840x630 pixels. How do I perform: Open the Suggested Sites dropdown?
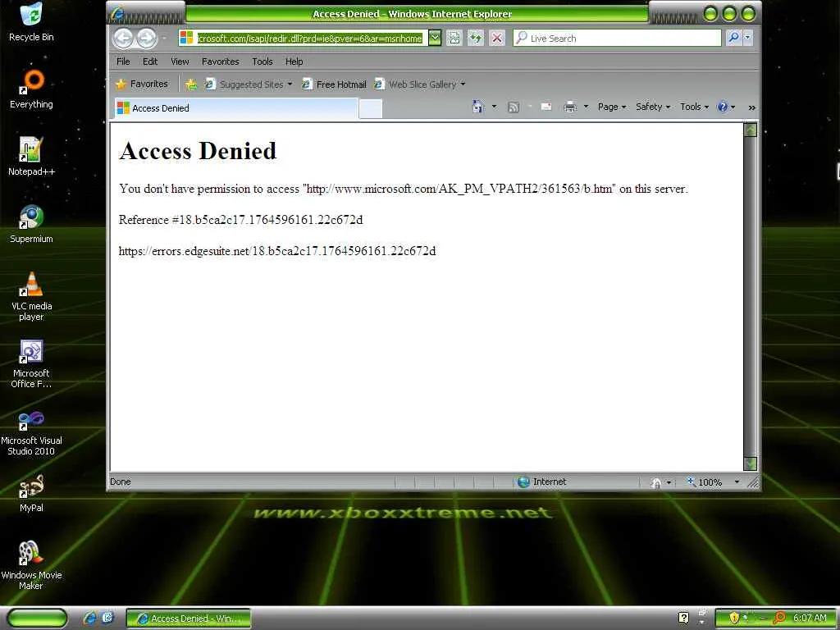click(x=249, y=84)
